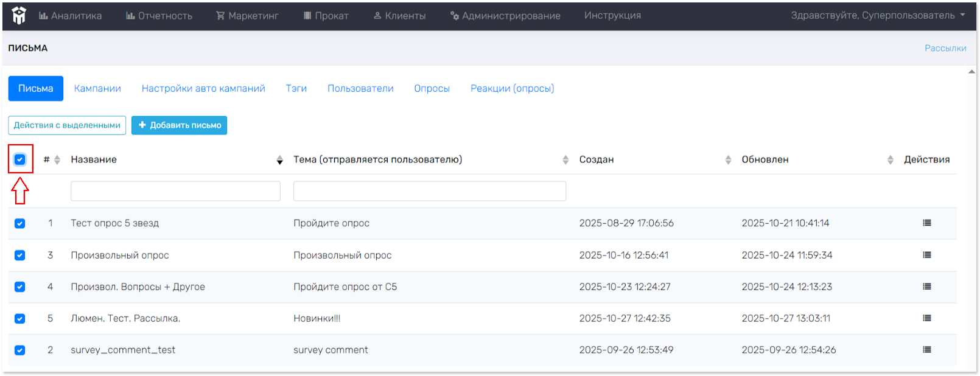Open actions menu for 'Люмен. Тест. Рассылка.'
Viewport: 980px width, 376px height.
926,318
